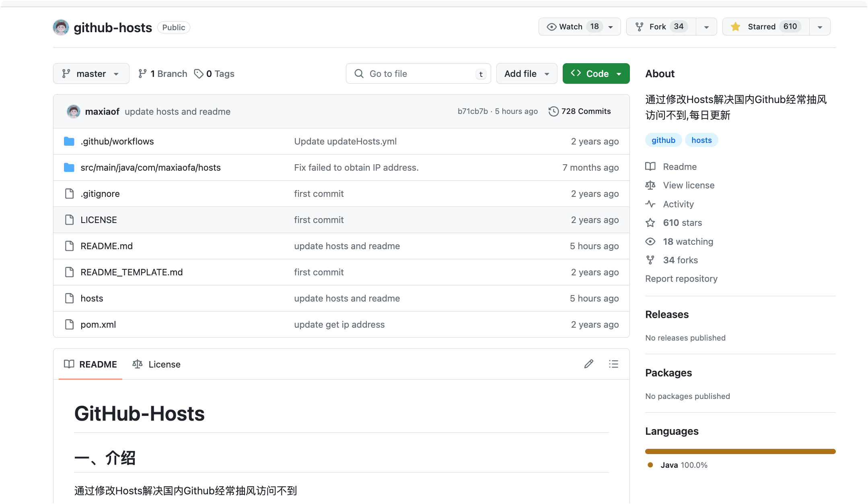Expand the Add file dropdown
Viewport: 868px width, 504px height.
click(x=526, y=74)
